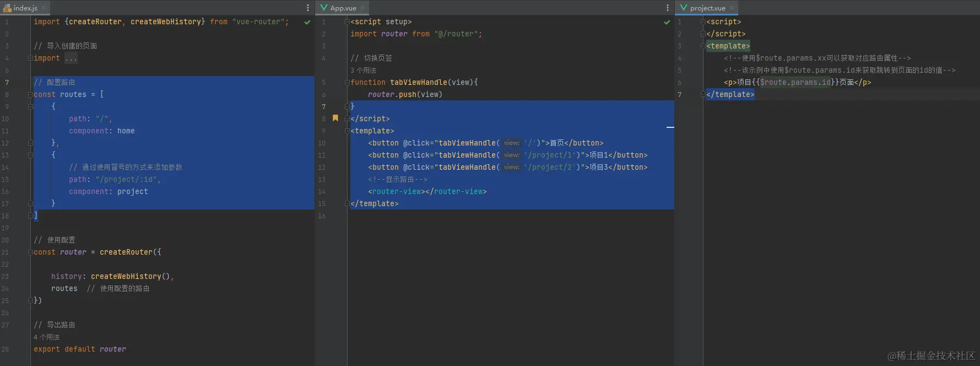Collapse the <script> block in project.vue
Image resolution: width=980 pixels, height=366 pixels.
point(703,21)
